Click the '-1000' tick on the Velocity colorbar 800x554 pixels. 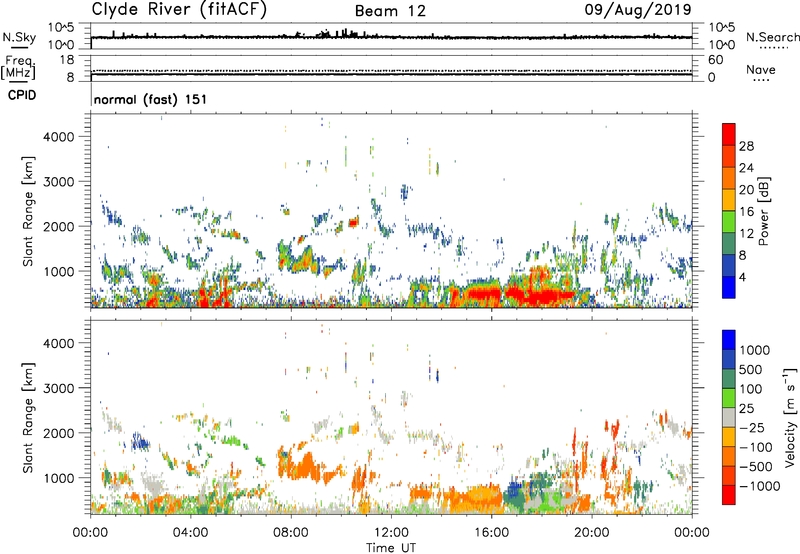click(760, 486)
